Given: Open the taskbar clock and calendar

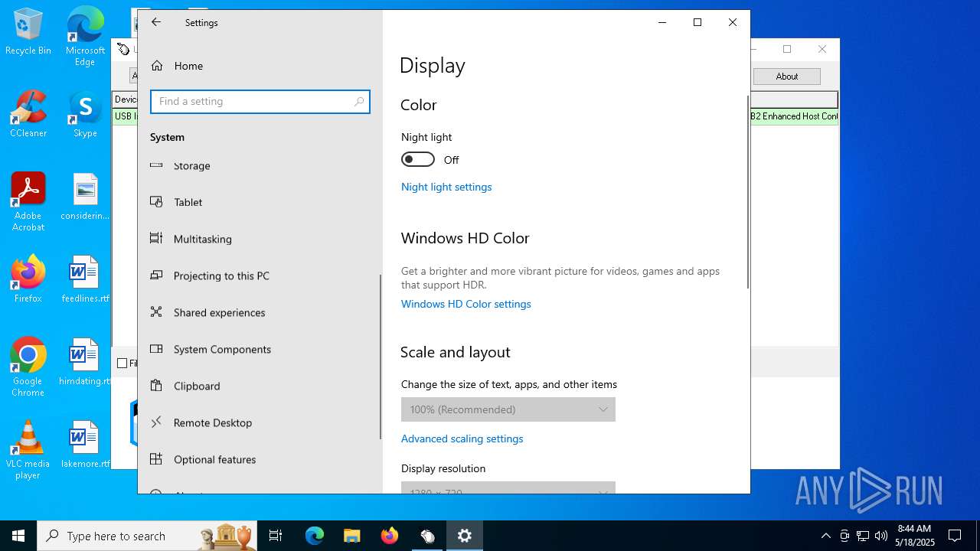Looking at the screenshot, I should (x=915, y=536).
